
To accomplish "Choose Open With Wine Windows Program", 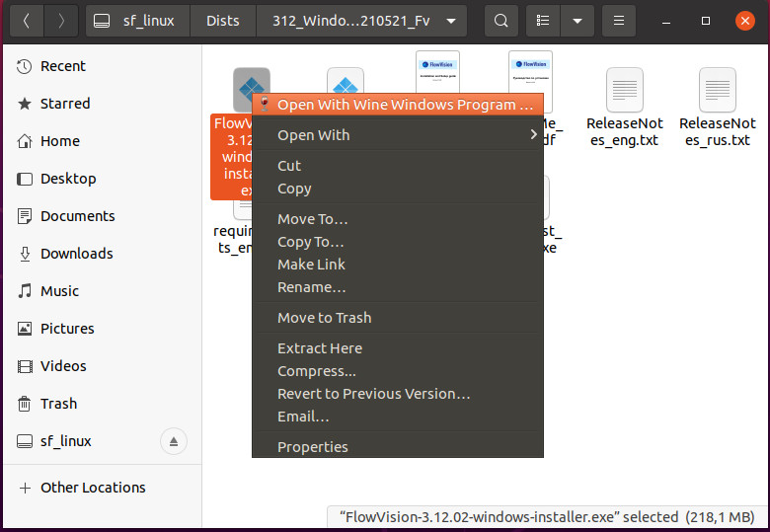I will [x=397, y=104].
